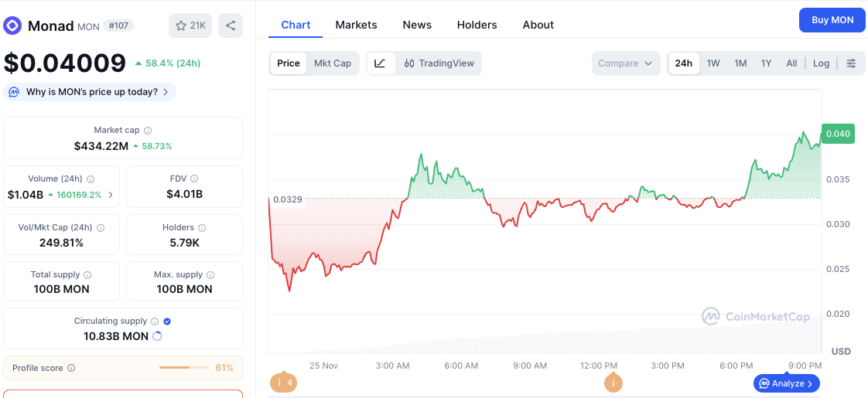Click the Holders info icon

[202, 228]
